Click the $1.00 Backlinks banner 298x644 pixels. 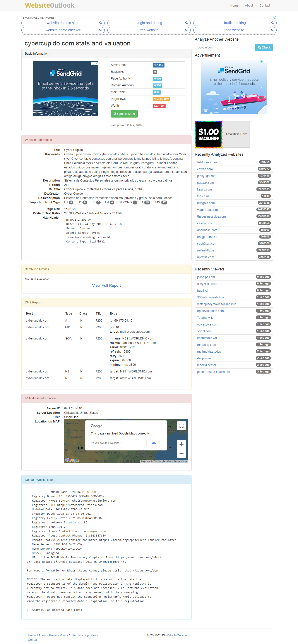[208, 134]
